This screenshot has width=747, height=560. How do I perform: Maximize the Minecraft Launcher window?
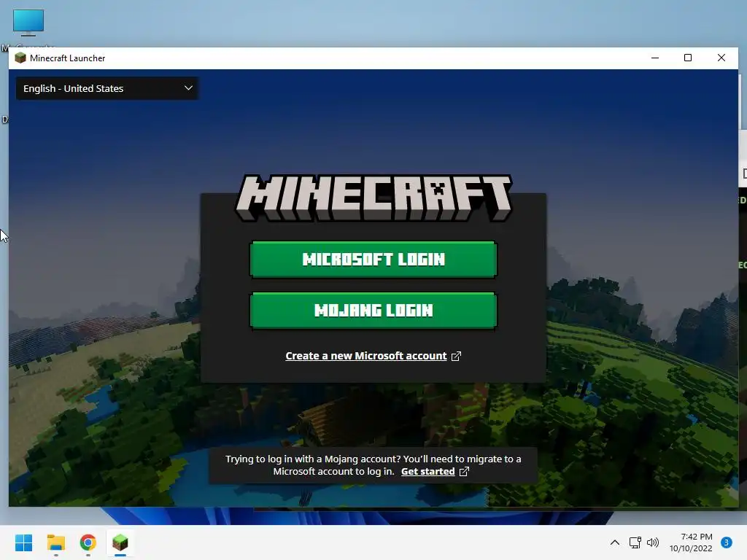pyautogui.click(x=688, y=58)
